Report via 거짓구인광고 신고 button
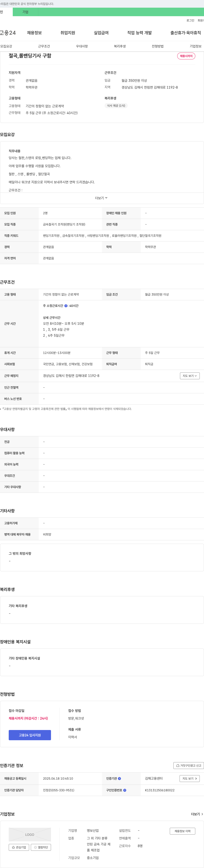 coord(188,766)
